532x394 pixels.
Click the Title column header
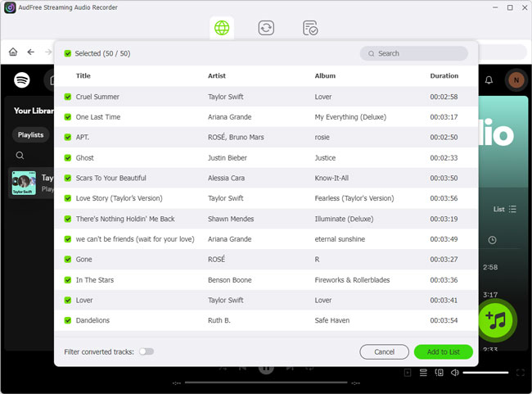[83, 75]
